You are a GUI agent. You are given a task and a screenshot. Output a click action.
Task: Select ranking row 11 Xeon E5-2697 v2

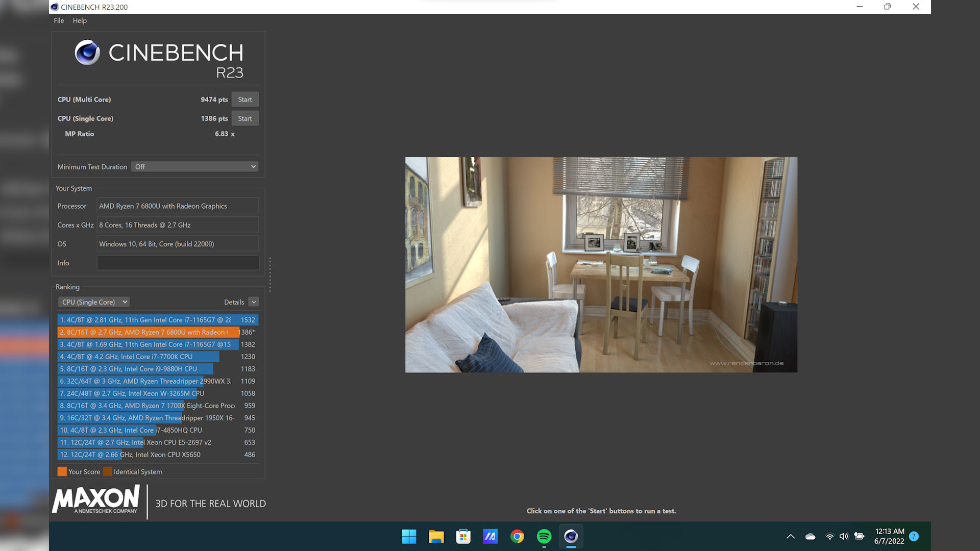158,442
